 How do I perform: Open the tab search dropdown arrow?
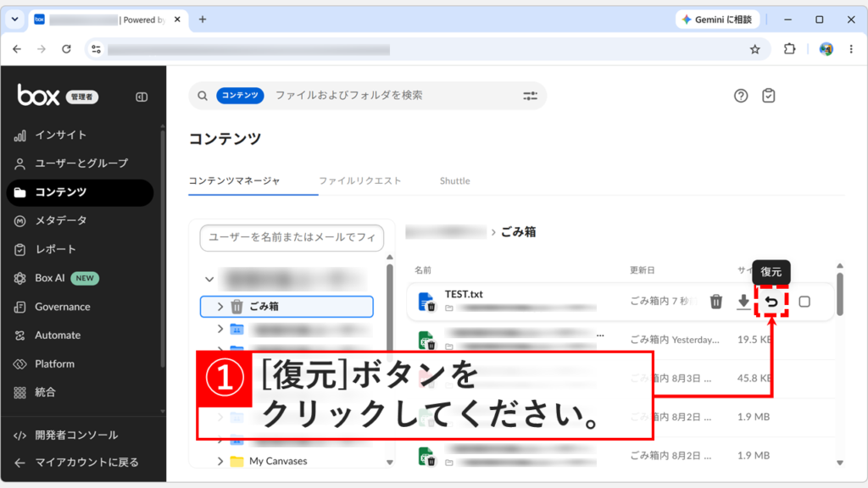[x=15, y=19]
